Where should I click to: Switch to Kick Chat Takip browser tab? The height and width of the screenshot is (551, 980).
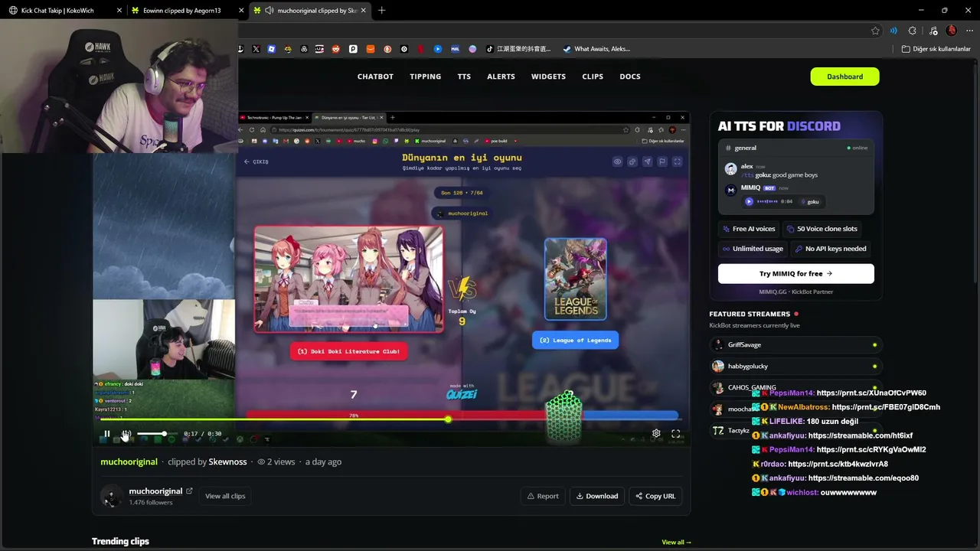pyautogui.click(x=65, y=11)
